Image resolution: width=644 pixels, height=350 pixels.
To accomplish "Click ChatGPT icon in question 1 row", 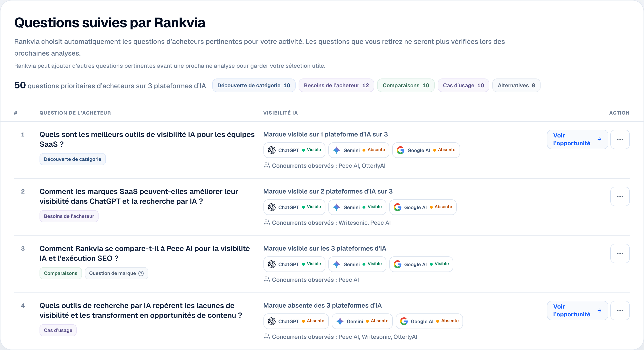I will click(x=272, y=150).
